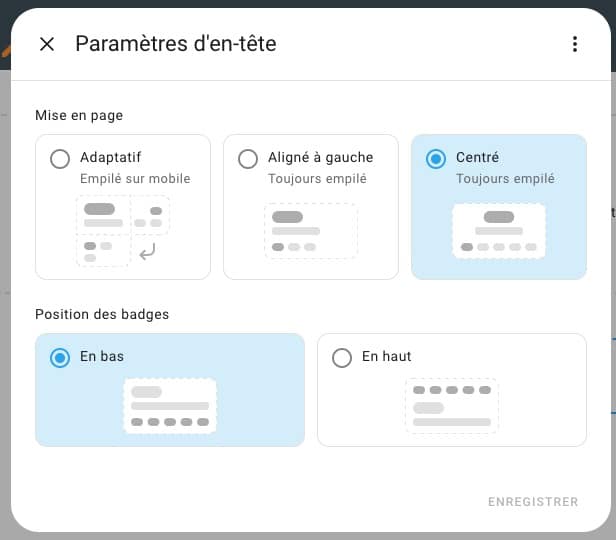Click the "Paramètres d'en-tête" dialog title
Screen dimensions: 616x540
(x=176, y=44)
